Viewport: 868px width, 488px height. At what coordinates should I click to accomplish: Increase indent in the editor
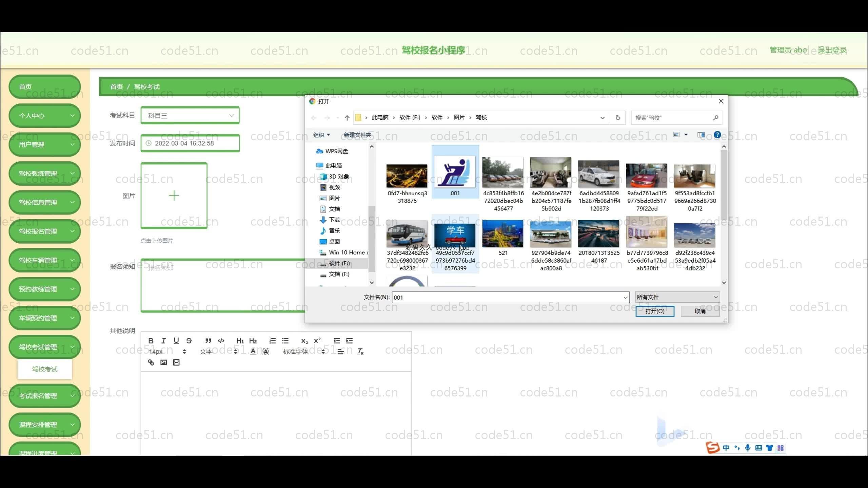[349, 341]
